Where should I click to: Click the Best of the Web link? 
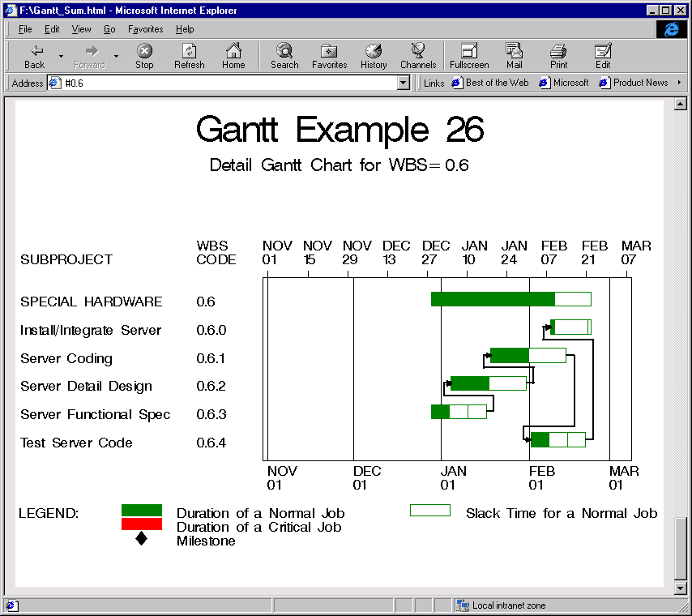pos(490,83)
